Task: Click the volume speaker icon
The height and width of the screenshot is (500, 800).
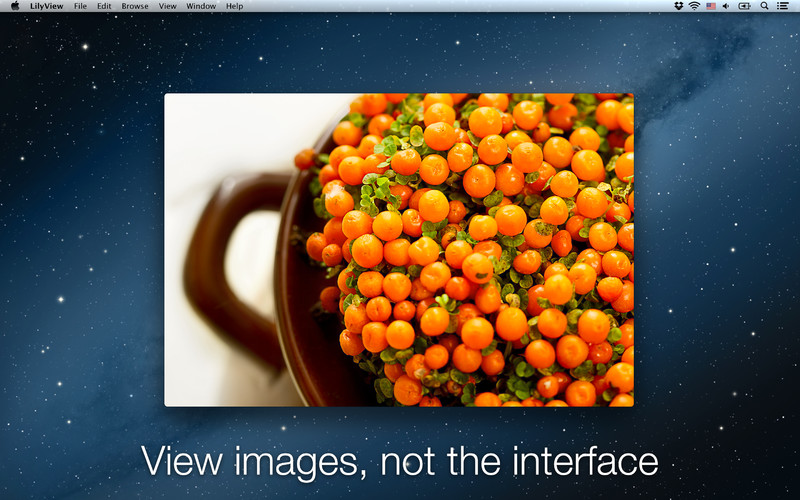Action: pos(726,6)
